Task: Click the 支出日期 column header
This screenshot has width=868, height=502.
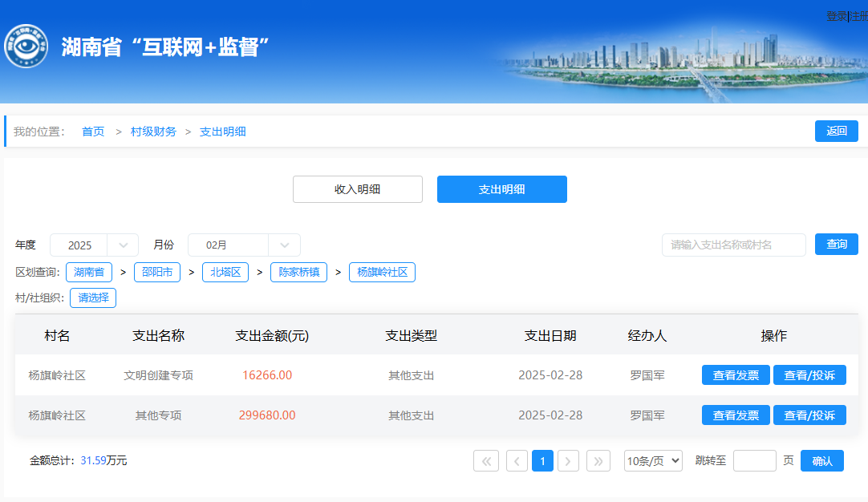Action: (x=550, y=335)
